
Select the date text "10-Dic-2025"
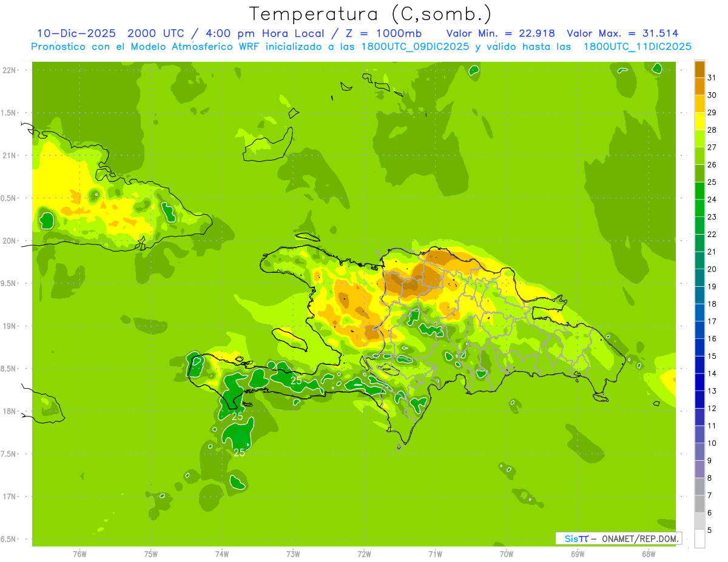(x=76, y=33)
